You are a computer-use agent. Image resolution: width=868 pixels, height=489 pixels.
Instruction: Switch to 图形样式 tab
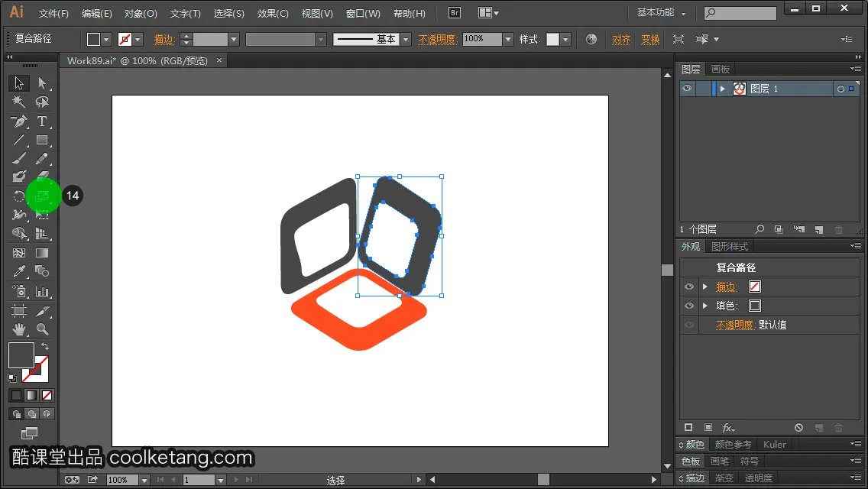pos(730,247)
